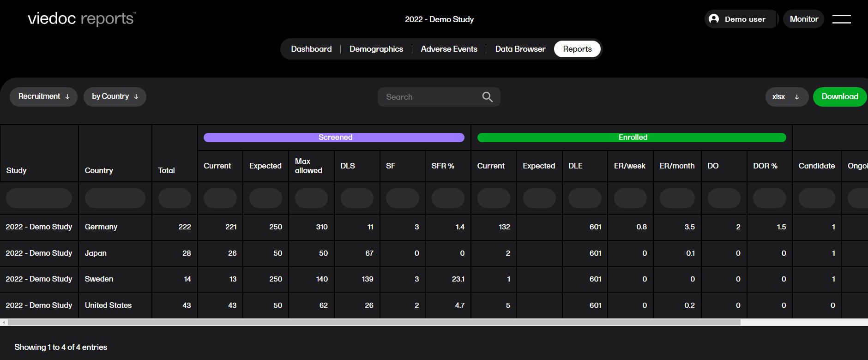This screenshot has width=868, height=360.
Task: Open the hamburger menu icon
Action: (841, 19)
